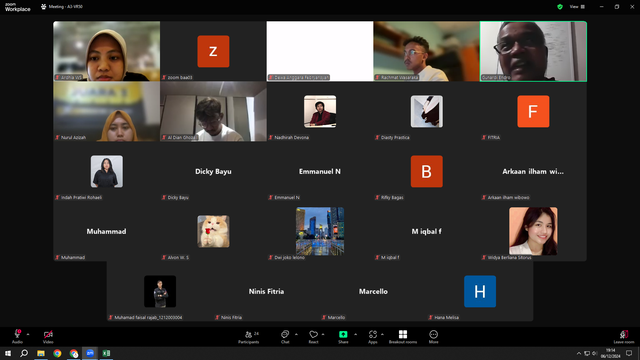640x360 pixels.
Task: Expand apps options arrow beside Apps
Action: [x=382, y=334]
